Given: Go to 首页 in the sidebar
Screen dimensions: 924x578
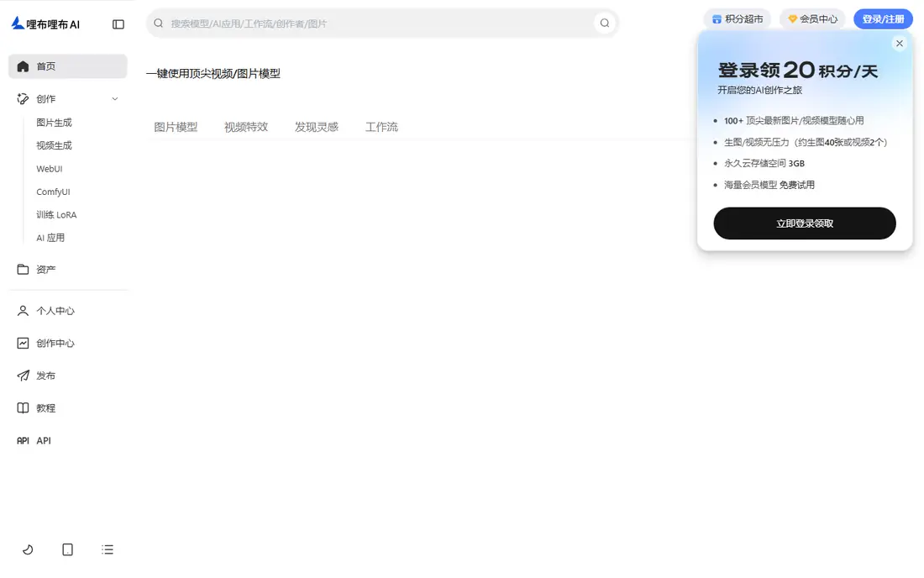Looking at the screenshot, I should tap(68, 66).
